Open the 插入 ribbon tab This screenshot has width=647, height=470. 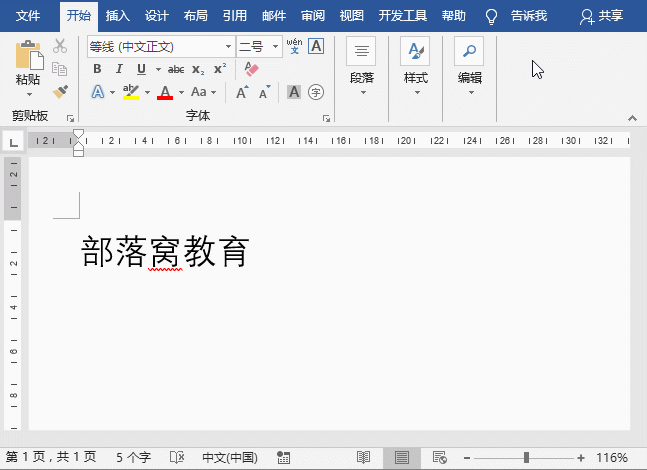[x=118, y=16]
